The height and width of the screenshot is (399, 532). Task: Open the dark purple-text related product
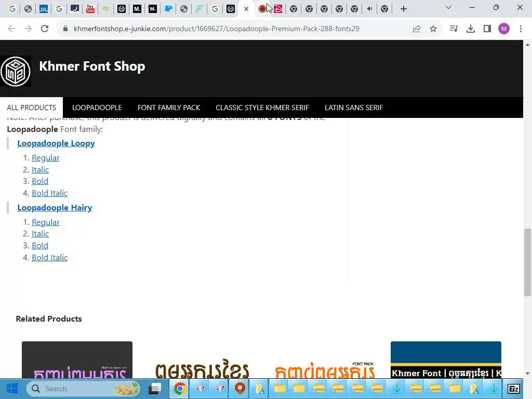[77, 360]
